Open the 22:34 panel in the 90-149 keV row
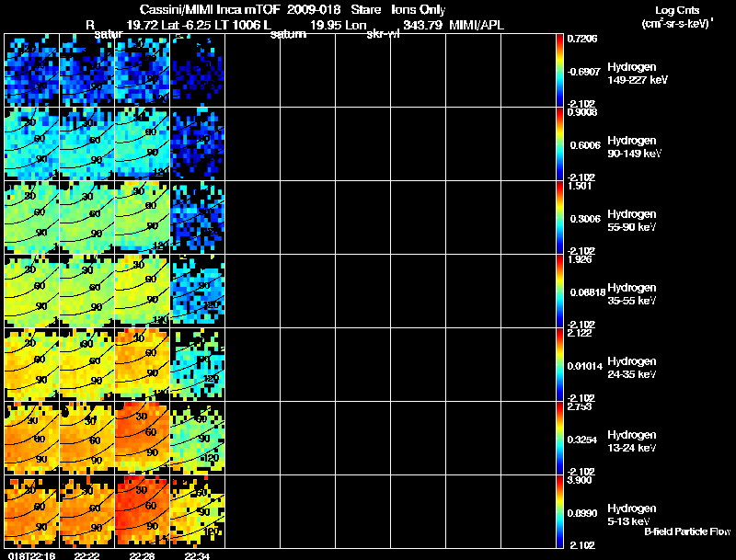The image size is (736, 560). point(198,143)
